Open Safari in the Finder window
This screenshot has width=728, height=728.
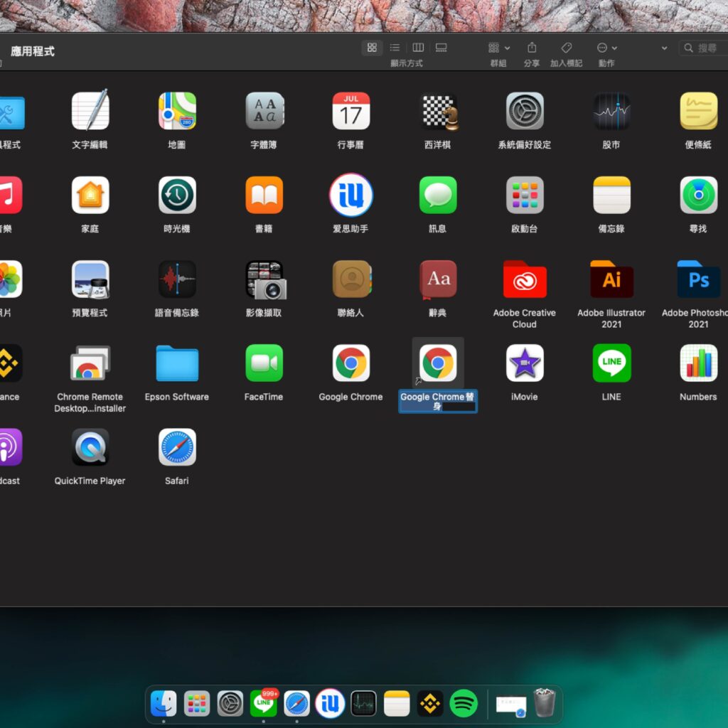[177, 447]
